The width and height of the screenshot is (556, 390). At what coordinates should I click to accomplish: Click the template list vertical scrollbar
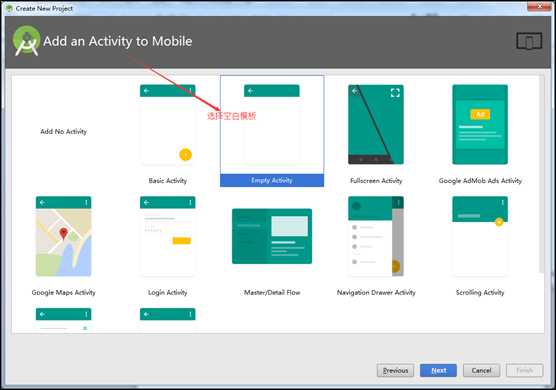click(x=542, y=174)
